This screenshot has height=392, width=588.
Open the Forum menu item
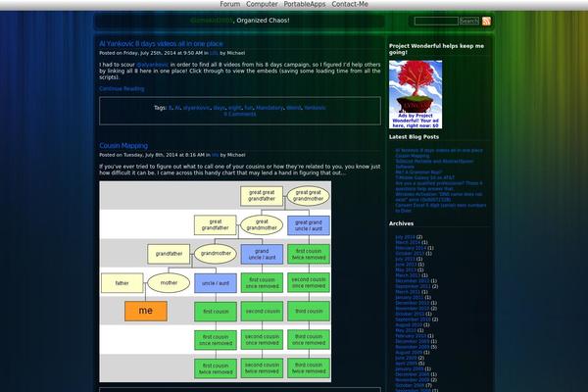pyautogui.click(x=230, y=4)
